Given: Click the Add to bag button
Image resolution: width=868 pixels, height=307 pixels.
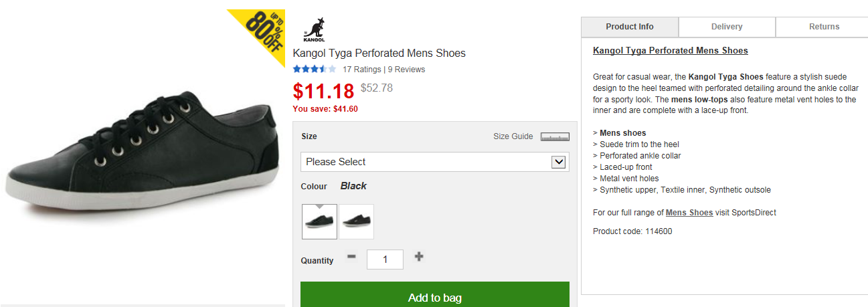Looking at the screenshot, I should (x=434, y=297).
